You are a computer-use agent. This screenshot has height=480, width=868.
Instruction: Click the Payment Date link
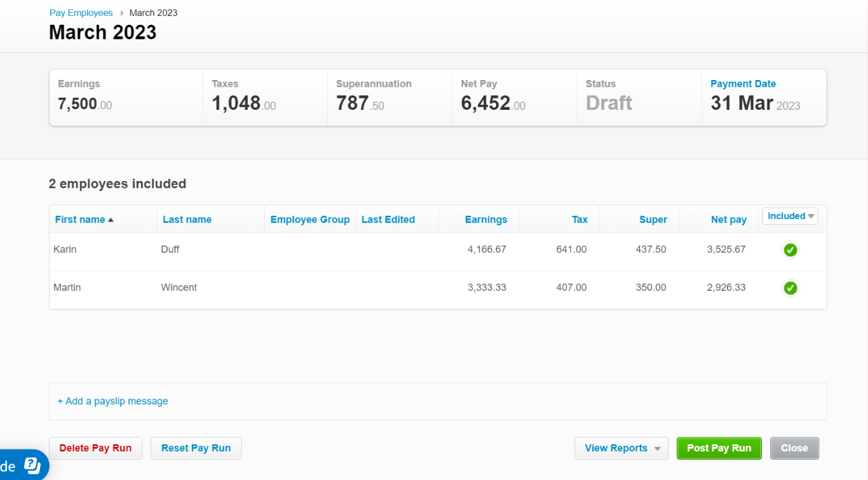[743, 84]
